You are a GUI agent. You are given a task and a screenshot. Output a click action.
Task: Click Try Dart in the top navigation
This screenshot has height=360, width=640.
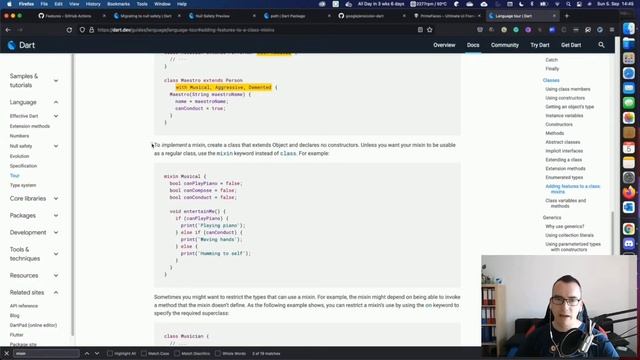coord(540,45)
